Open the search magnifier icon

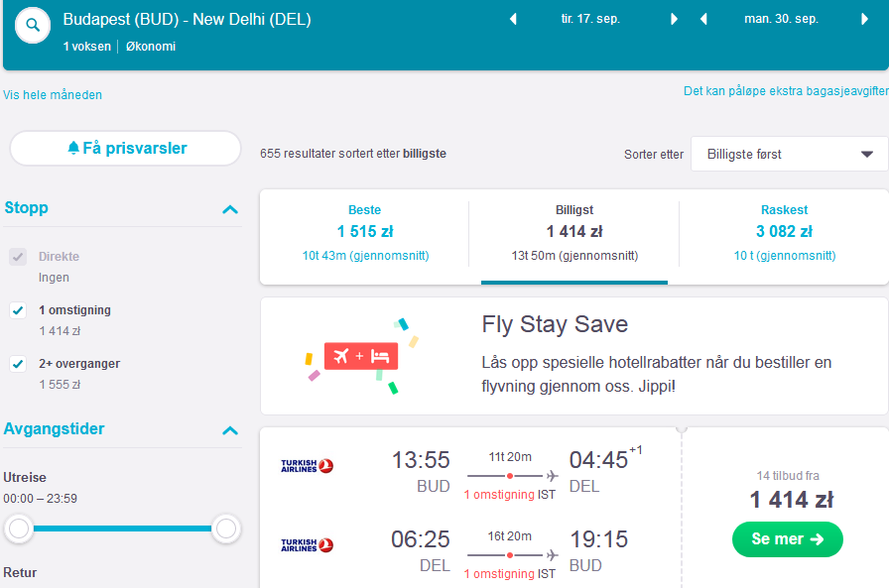[x=33, y=25]
